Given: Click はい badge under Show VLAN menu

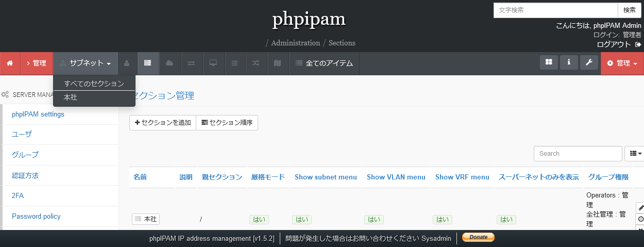Looking at the screenshot, I should click(374, 219).
